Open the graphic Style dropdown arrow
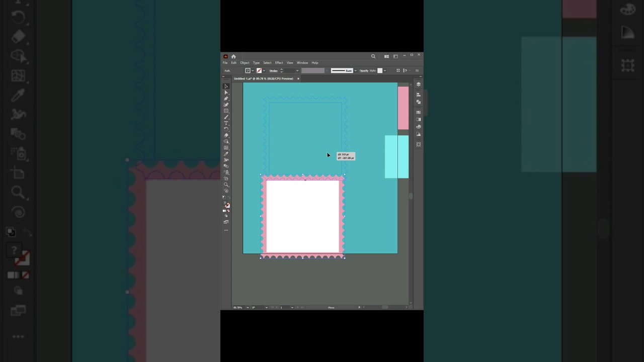This screenshot has width=644, height=362. point(385,70)
